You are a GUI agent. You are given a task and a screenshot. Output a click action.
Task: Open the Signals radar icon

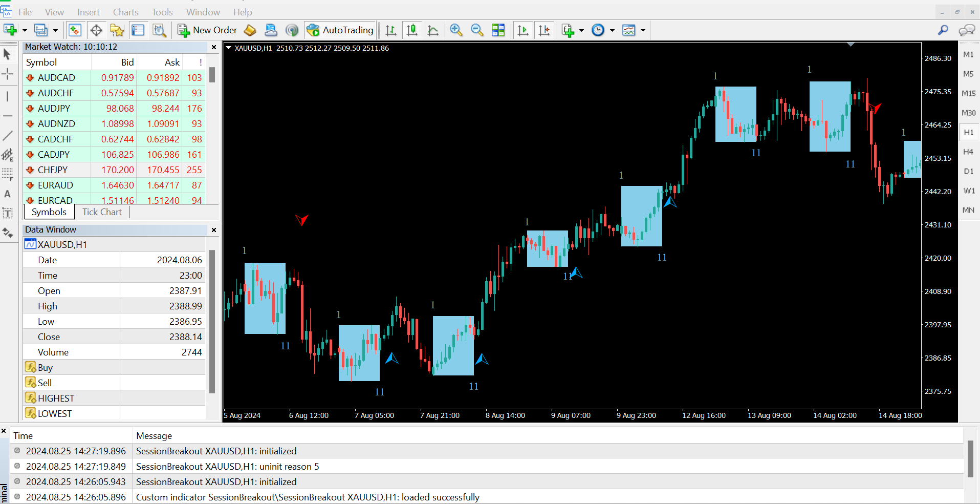coord(292,30)
